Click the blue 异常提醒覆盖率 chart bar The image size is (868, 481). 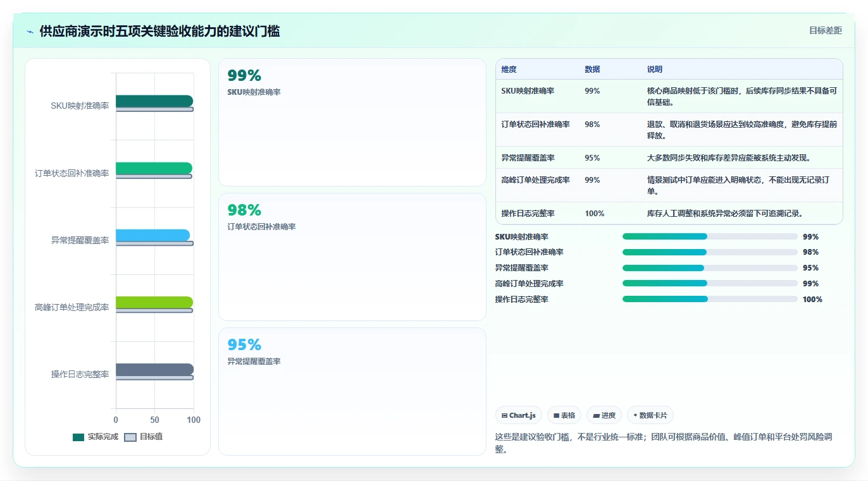[x=152, y=235]
